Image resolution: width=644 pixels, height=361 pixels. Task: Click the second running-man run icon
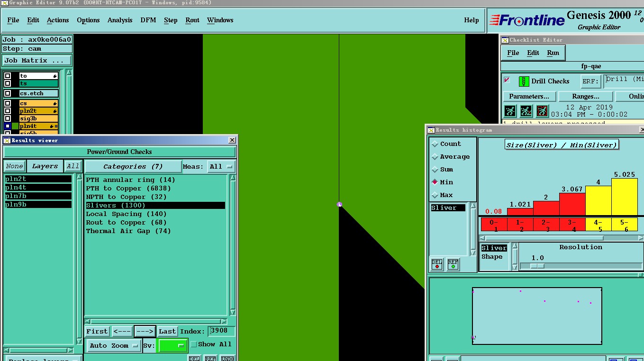tap(526, 111)
